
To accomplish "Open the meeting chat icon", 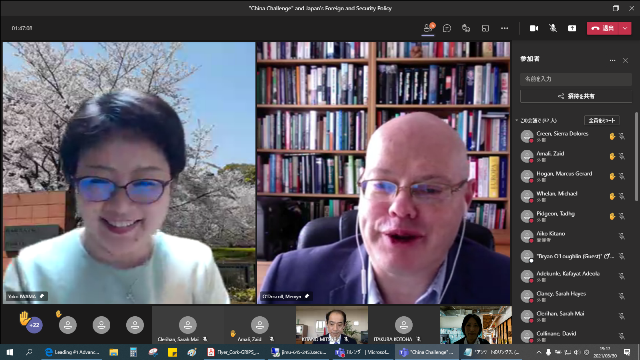I will point(447,28).
